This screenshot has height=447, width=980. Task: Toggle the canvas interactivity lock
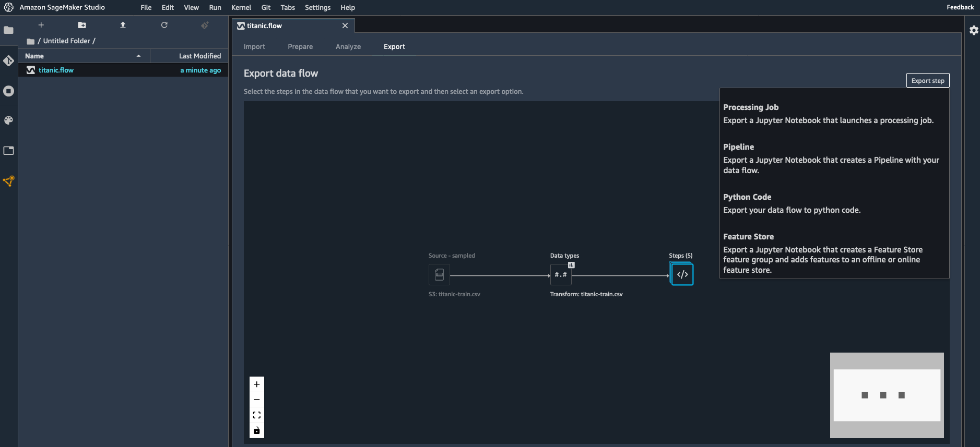point(256,430)
